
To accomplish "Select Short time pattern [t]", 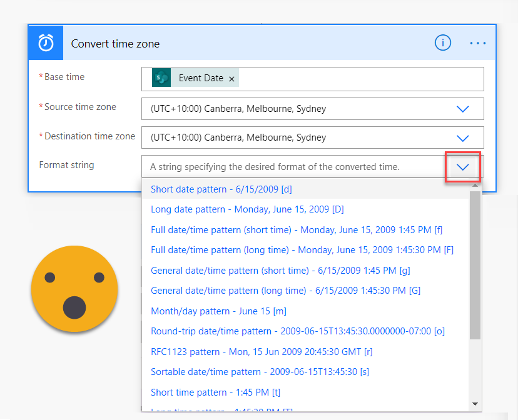I will (305, 392).
